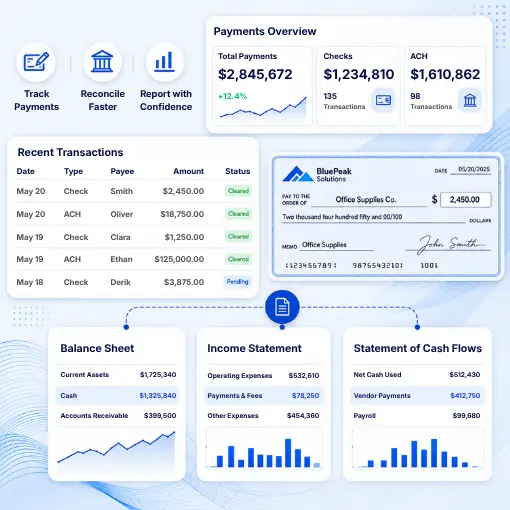
Task: Click the 135 Transactions count
Action: [x=344, y=101]
